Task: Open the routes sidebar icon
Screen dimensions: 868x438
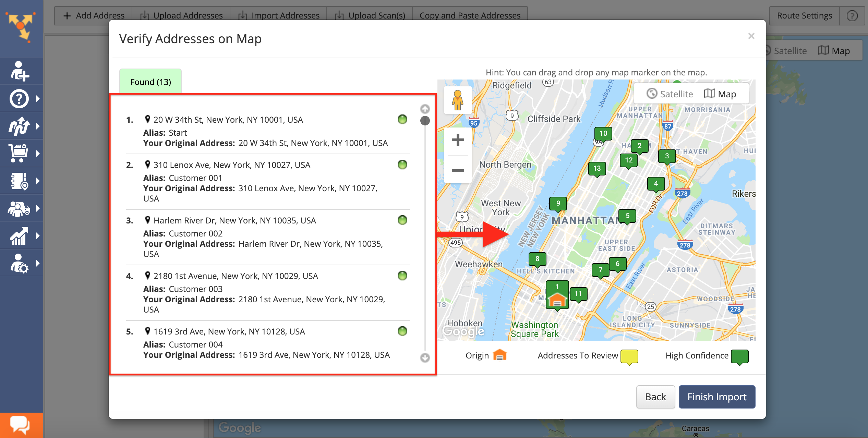Action: tap(19, 126)
